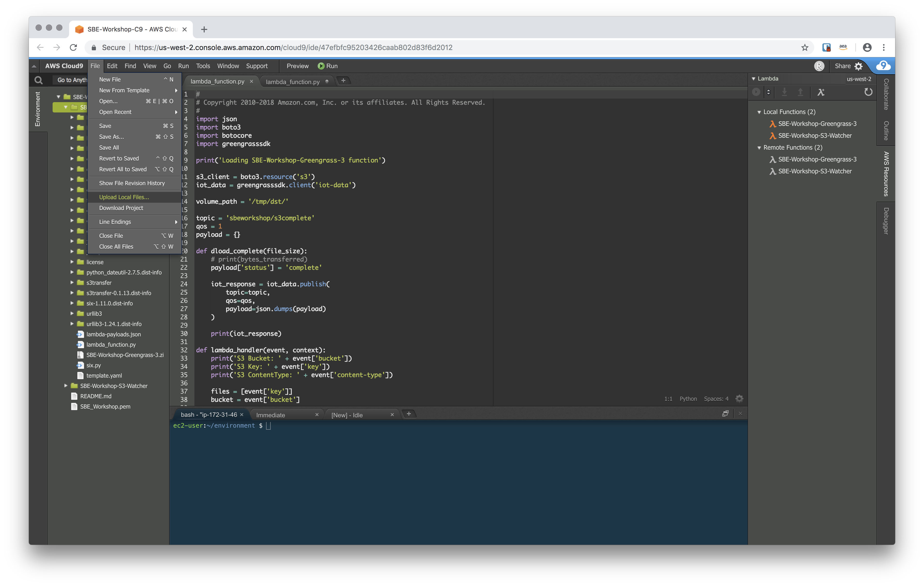Image resolution: width=924 pixels, height=586 pixels.
Task: Collapse the Lambda panel header
Action: 754,79
